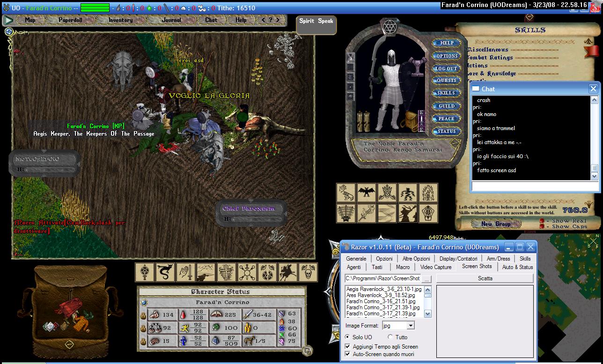
Task: Open the spellbooks on the paperdoll
Action: coord(363,123)
